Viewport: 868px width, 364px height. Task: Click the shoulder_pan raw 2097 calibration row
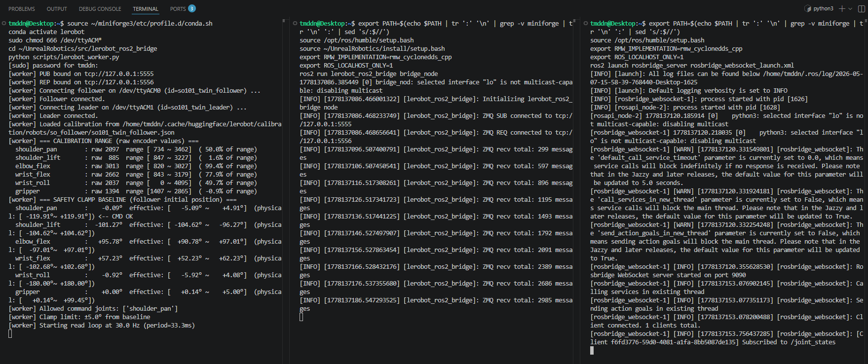click(136, 149)
